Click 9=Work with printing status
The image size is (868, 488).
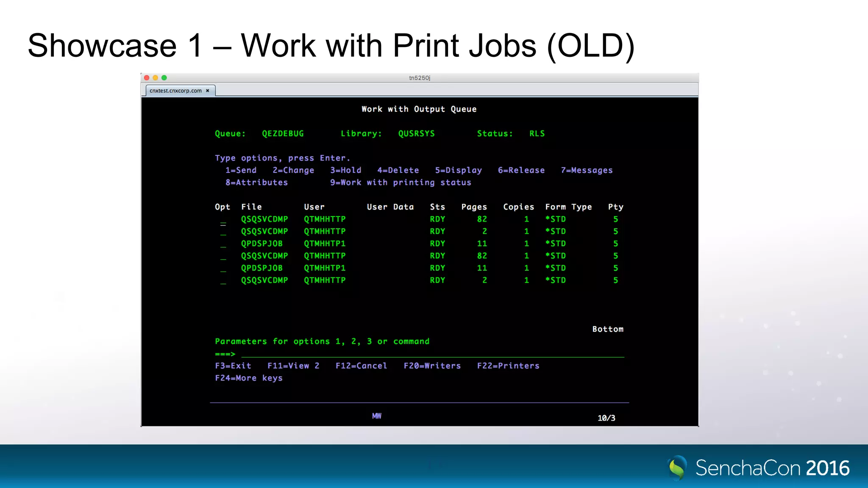pyautogui.click(x=401, y=183)
